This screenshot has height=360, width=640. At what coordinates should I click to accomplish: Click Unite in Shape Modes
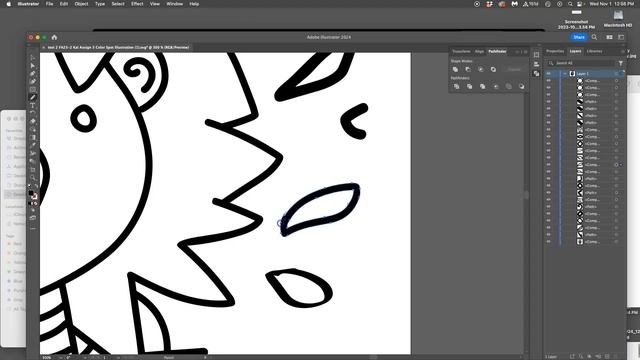point(455,69)
